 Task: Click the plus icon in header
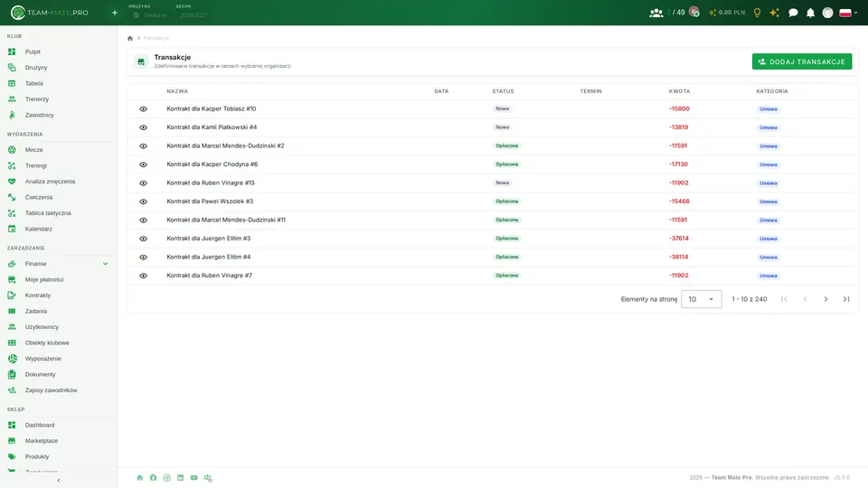click(115, 13)
